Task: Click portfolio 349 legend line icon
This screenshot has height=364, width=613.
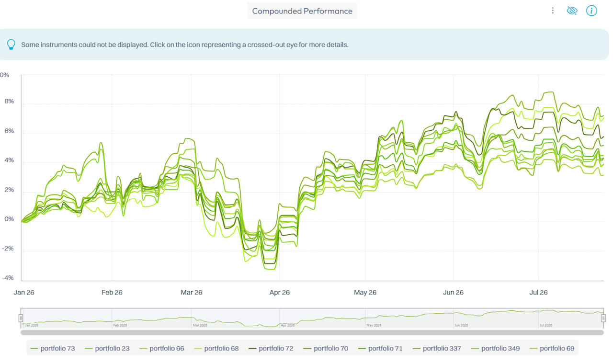Action: click(x=475, y=349)
